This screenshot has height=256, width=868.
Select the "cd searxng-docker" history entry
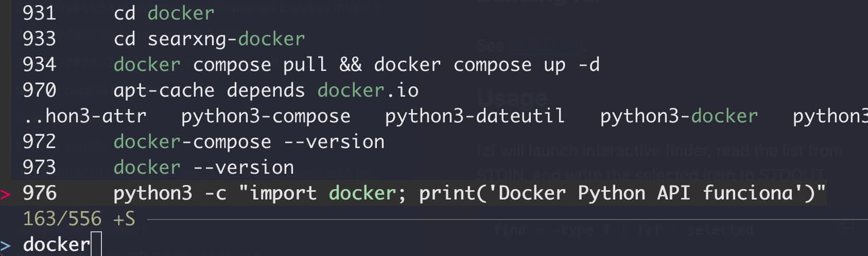(209, 39)
